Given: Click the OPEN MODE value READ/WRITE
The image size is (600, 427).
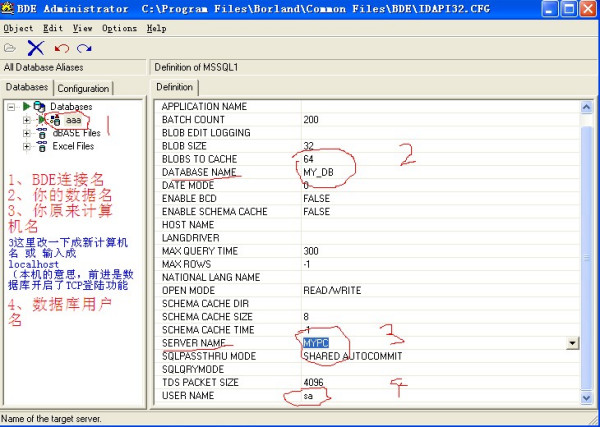Looking at the screenshot, I should point(332,290).
